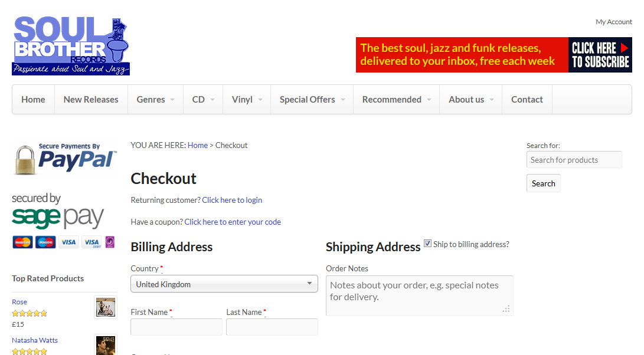Click the Soul Brother Records logo
The width and height of the screenshot is (644, 355).
click(x=71, y=46)
